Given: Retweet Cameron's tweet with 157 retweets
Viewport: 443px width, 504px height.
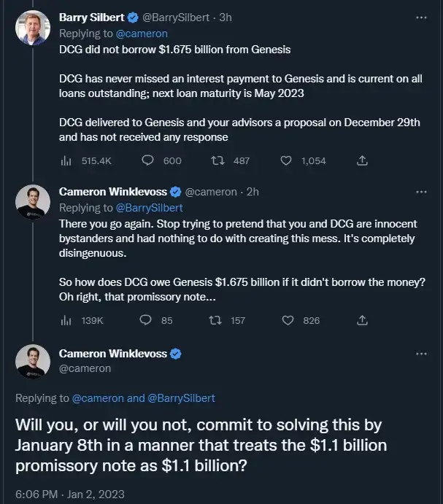Looking at the screenshot, I should pyautogui.click(x=215, y=320).
